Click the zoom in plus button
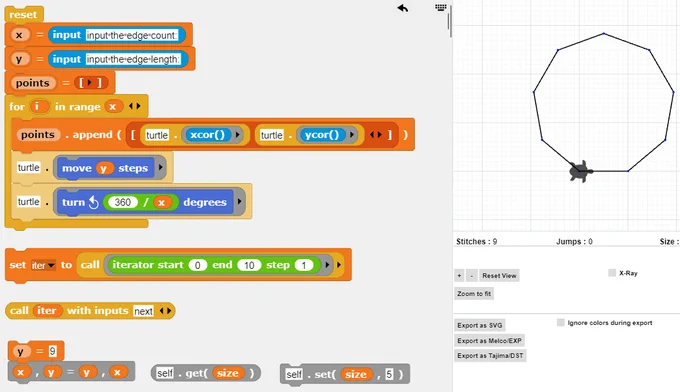 click(x=459, y=275)
